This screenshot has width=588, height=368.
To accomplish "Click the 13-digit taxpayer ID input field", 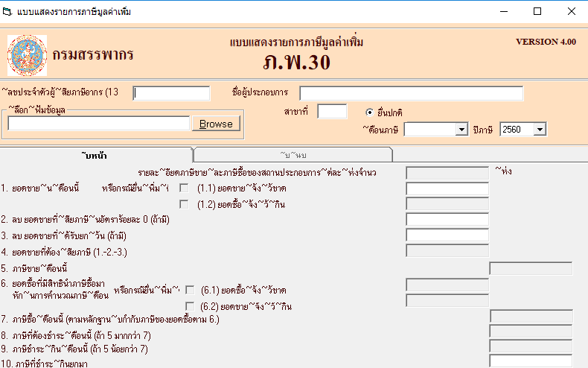I will (171, 93).
